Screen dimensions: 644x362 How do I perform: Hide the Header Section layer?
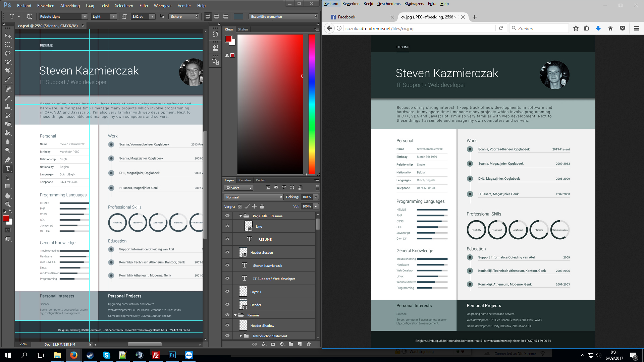click(x=227, y=252)
